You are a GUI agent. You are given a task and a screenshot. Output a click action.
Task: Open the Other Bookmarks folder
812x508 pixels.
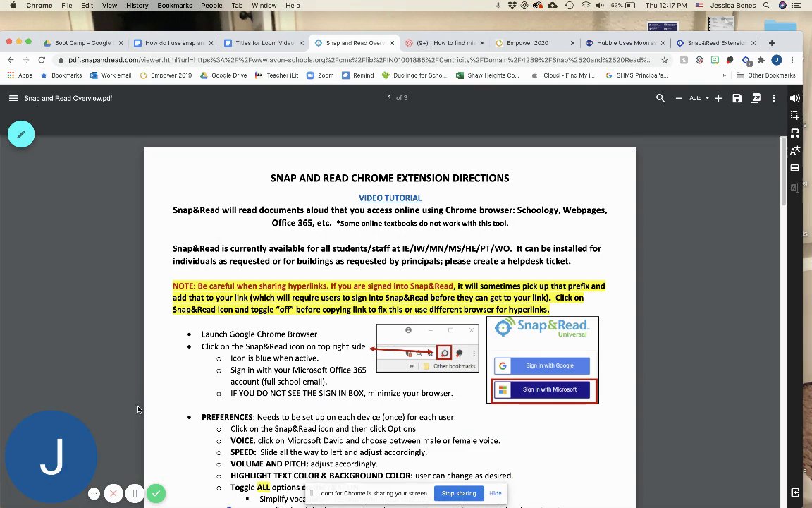coord(766,75)
